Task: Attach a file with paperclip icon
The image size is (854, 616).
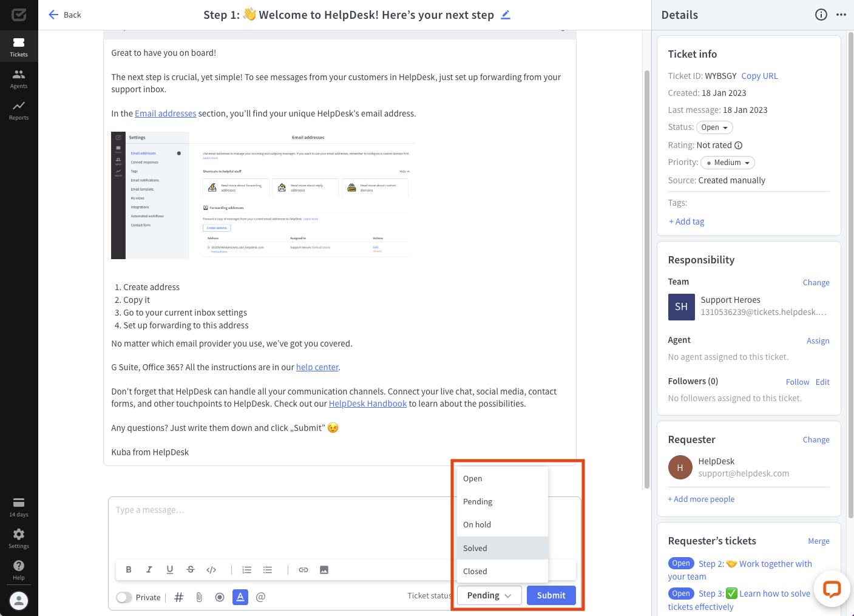Action: pyautogui.click(x=199, y=597)
